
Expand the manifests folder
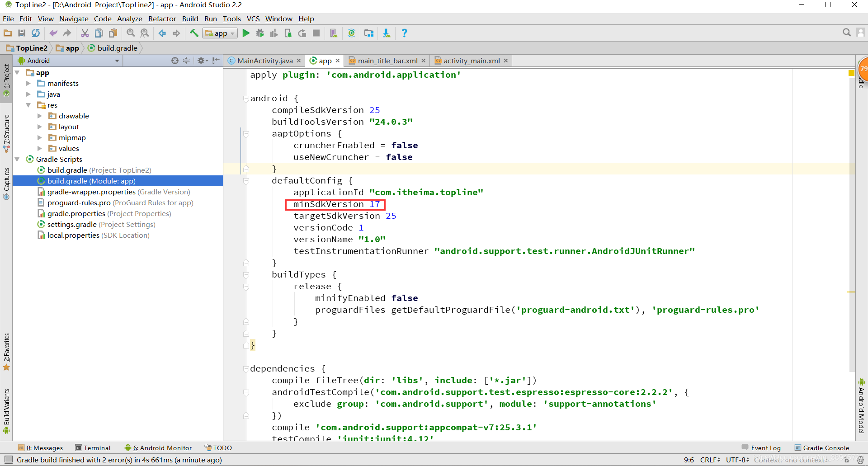28,83
